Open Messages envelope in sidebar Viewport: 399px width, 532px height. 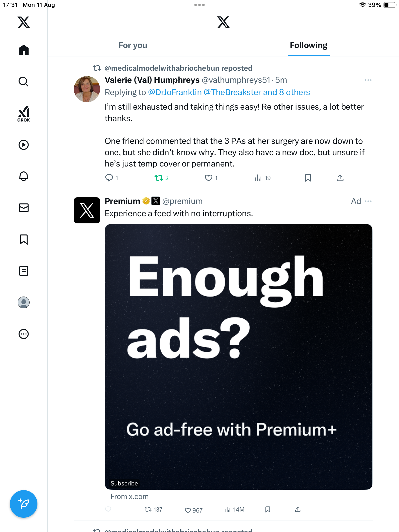pos(24,208)
